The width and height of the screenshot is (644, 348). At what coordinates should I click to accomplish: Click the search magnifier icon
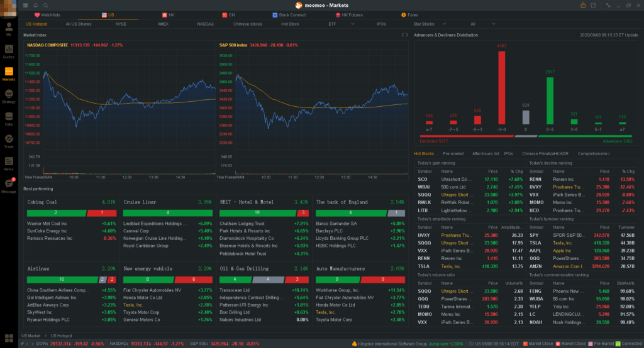(45, 5)
